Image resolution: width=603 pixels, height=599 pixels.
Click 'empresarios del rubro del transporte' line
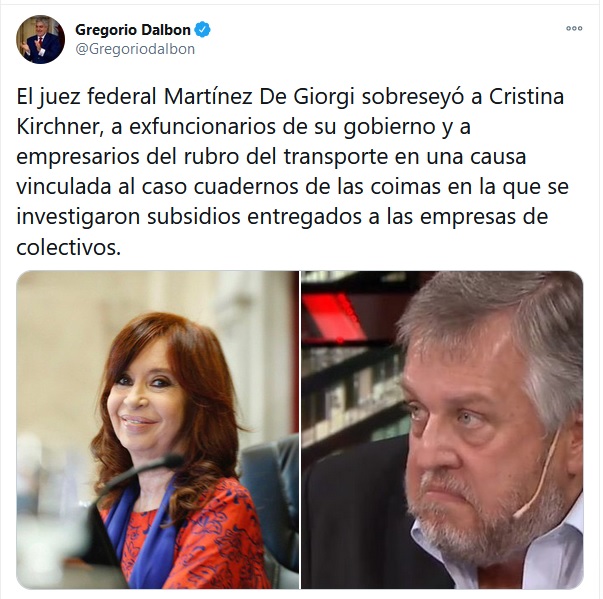click(x=202, y=157)
